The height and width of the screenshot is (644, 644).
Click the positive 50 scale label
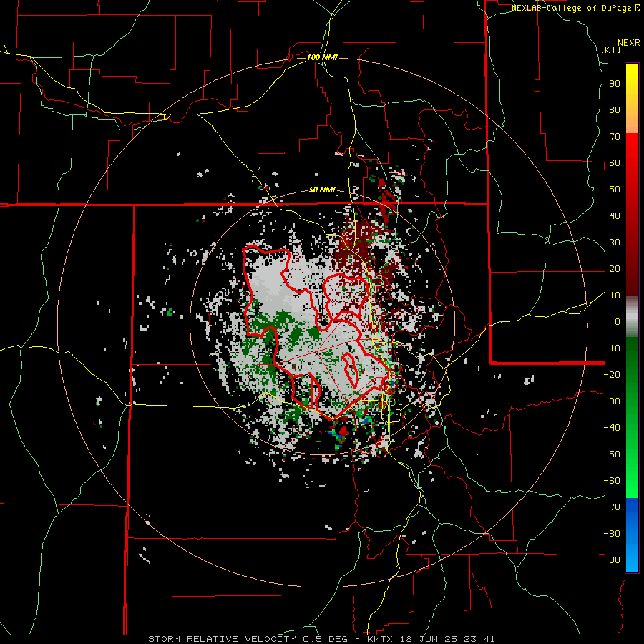(x=615, y=190)
